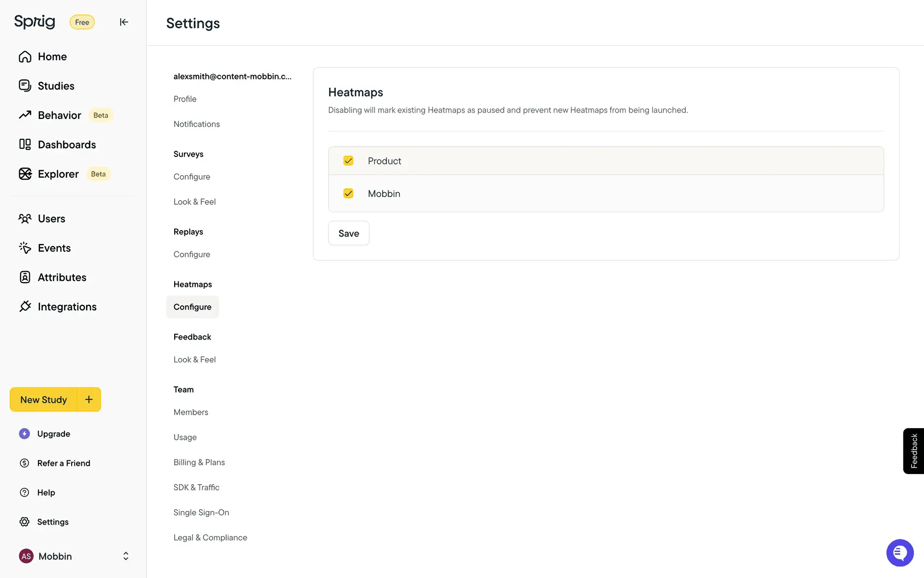Open Billing & Plans settings
Viewport: 924px width, 578px height.
click(199, 462)
